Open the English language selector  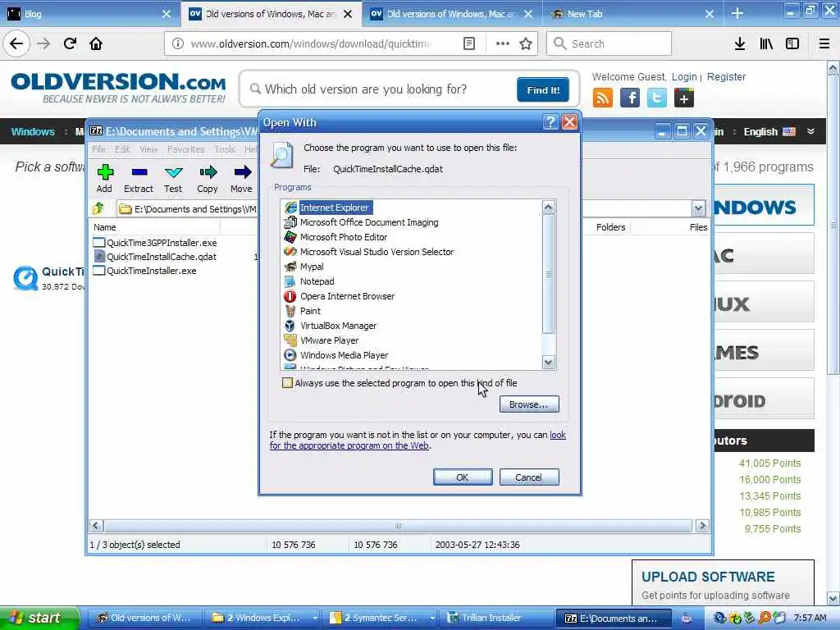(769, 132)
